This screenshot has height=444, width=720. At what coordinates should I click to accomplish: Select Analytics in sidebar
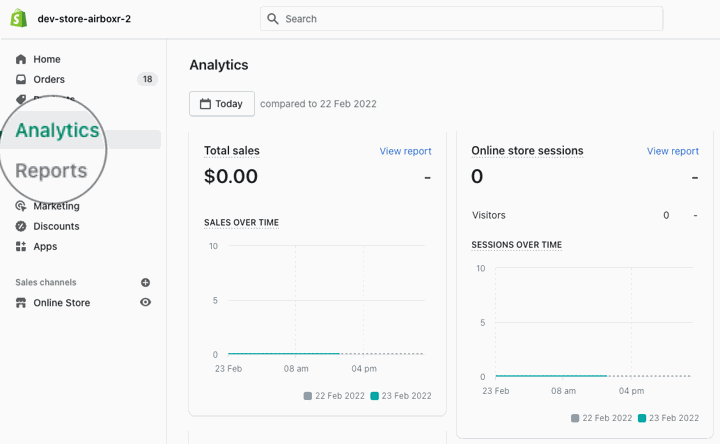coord(57,130)
